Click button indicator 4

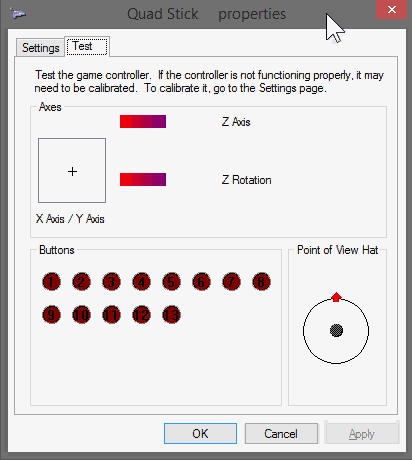(141, 282)
